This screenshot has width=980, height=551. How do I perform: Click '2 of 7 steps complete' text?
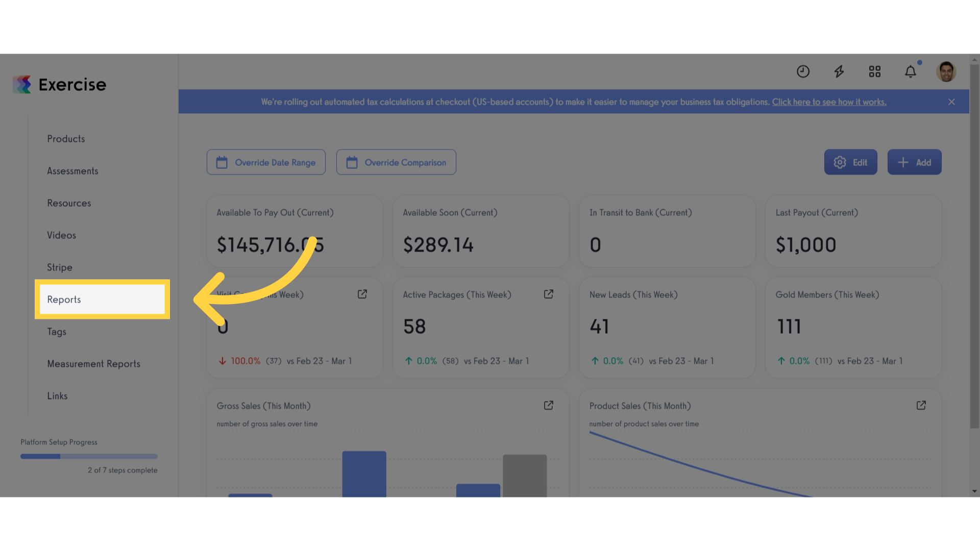122,470
